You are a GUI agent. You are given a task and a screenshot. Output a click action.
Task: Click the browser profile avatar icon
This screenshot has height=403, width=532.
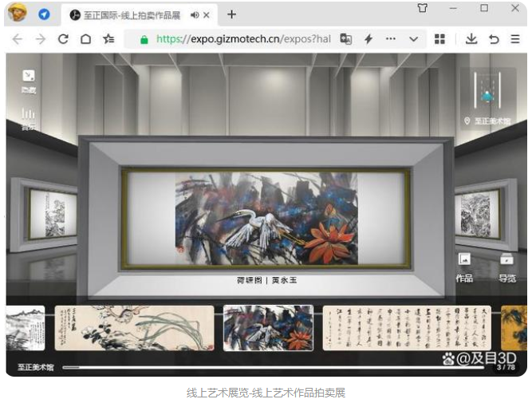pyautogui.click(x=17, y=12)
